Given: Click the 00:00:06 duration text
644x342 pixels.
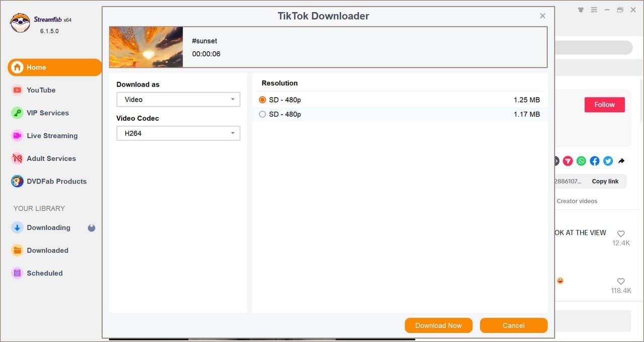Looking at the screenshot, I should coord(206,54).
